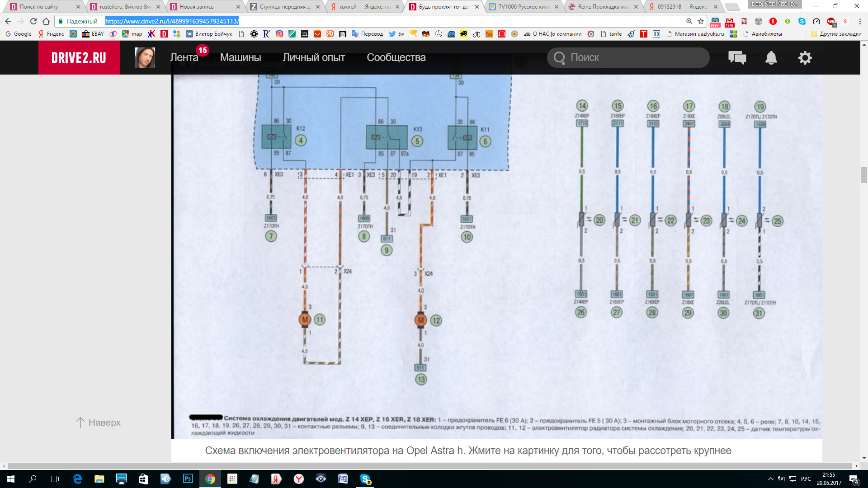Select the drive2.ru address bar URL
Screen dimensions: 868x488
click(172, 21)
